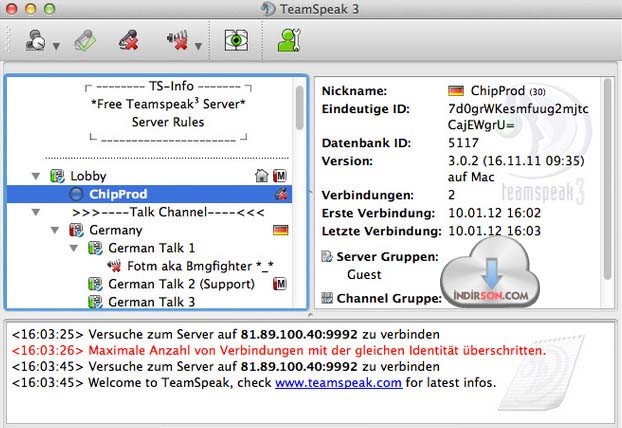Collapse the Germany channel
Screen dimensions: 622x428
pos(55,230)
